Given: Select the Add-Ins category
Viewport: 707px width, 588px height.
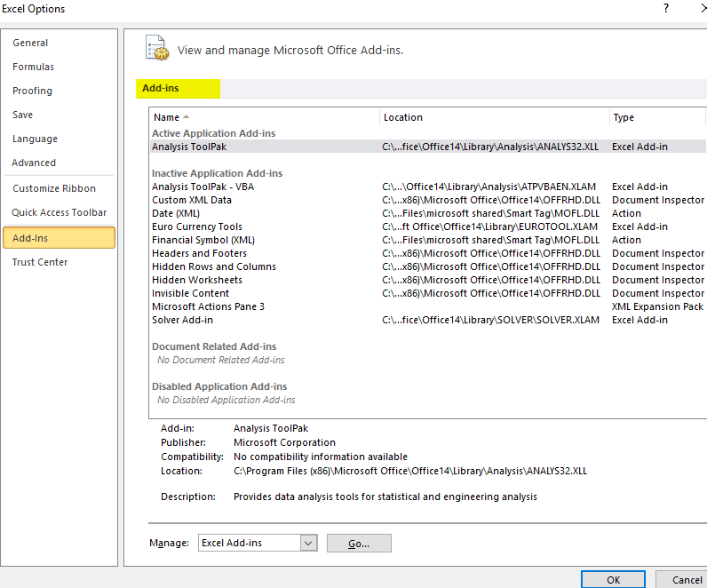Looking at the screenshot, I should tap(60, 238).
